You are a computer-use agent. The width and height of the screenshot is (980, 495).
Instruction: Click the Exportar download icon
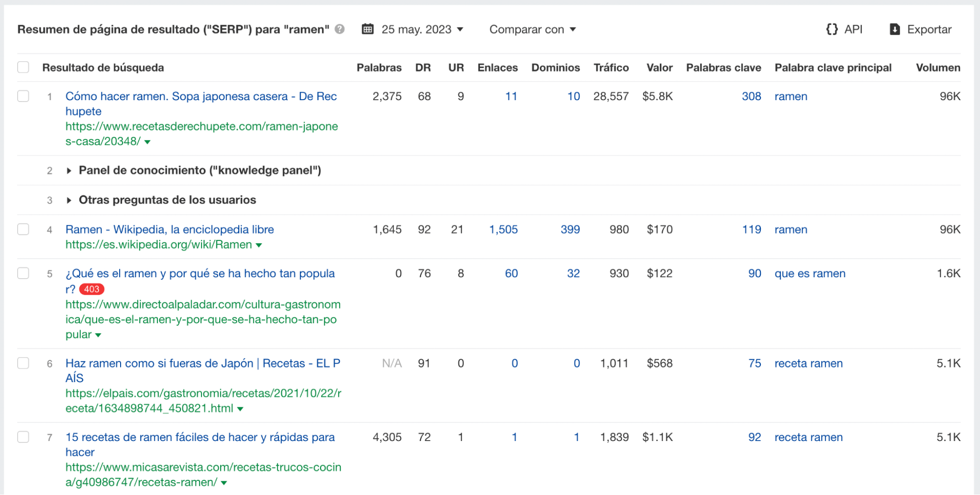[895, 29]
